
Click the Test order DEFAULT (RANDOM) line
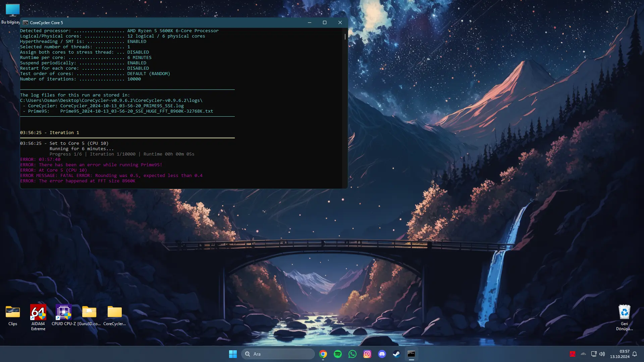[x=95, y=74]
